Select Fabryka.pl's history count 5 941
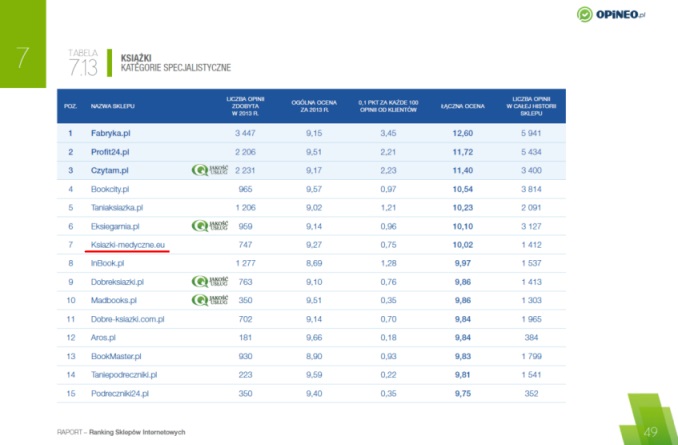The height and width of the screenshot is (445, 678). pos(531,133)
